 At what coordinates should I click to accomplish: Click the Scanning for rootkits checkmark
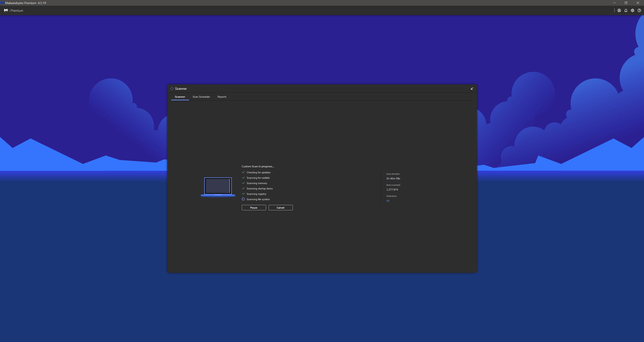(x=243, y=178)
